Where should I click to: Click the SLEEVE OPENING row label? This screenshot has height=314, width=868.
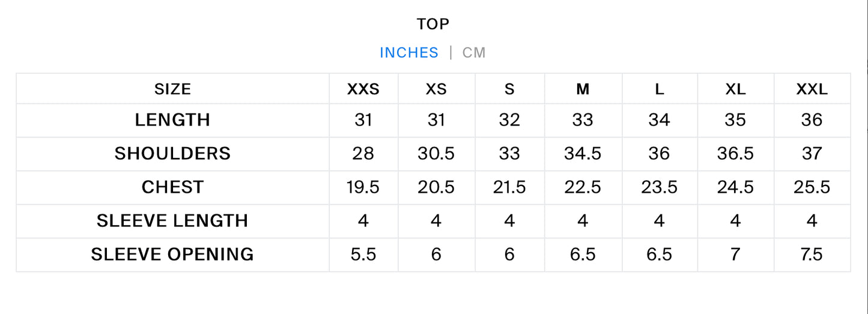(x=172, y=255)
